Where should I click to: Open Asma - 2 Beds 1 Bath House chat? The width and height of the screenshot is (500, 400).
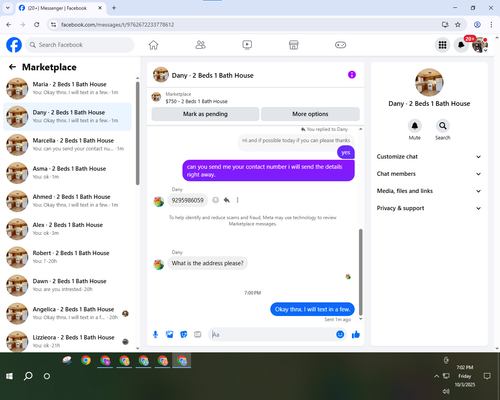[x=67, y=173]
